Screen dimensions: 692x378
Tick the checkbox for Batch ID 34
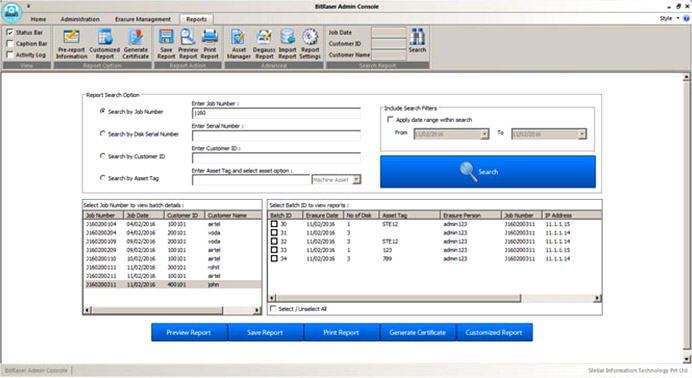tap(274, 258)
